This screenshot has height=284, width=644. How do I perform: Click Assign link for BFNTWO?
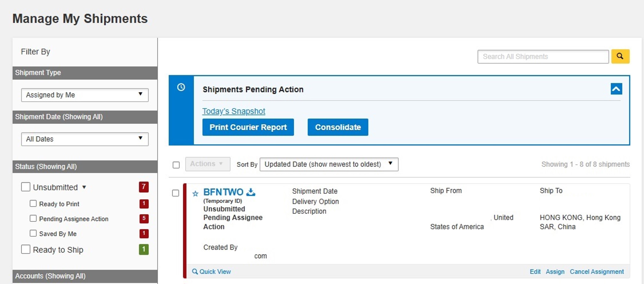pos(555,271)
